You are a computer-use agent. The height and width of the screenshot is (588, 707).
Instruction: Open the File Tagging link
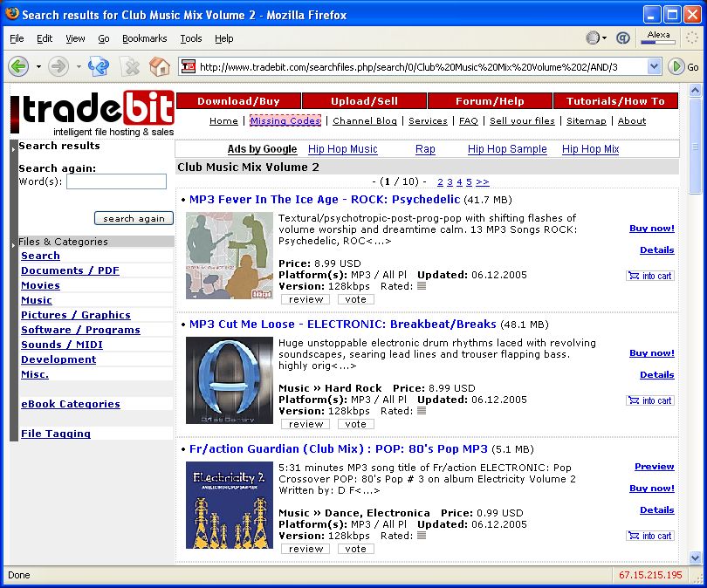pos(56,434)
